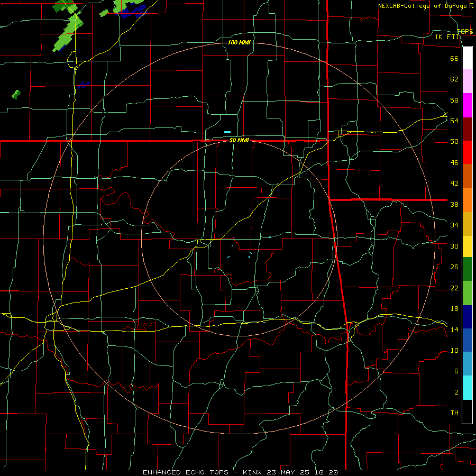Select the navy legend swatch
Image resolution: width=476 pixels, height=476 pixels.
click(x=467, y=317)
